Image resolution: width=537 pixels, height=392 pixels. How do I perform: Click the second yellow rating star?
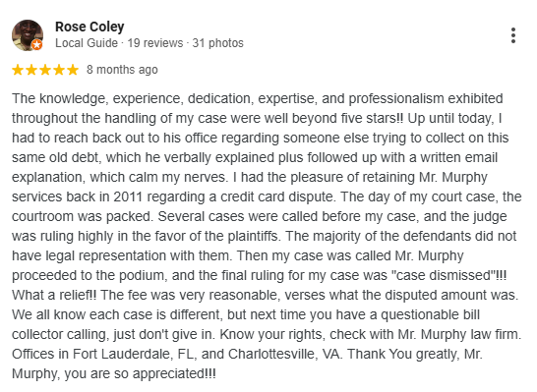pyautogui.click(x=31, y=70)
